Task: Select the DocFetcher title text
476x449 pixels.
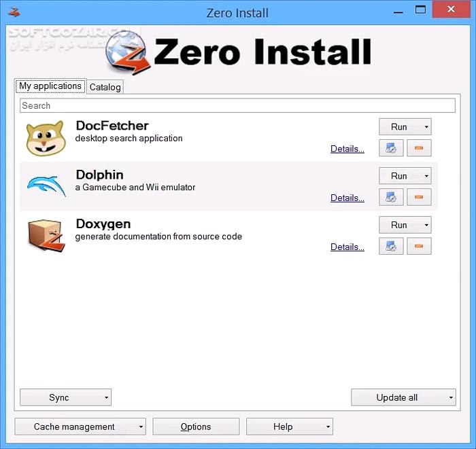Action: coord(112,126)
